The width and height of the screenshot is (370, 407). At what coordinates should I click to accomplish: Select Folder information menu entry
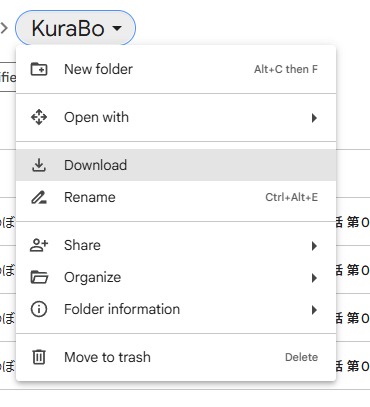coord(176,309)
